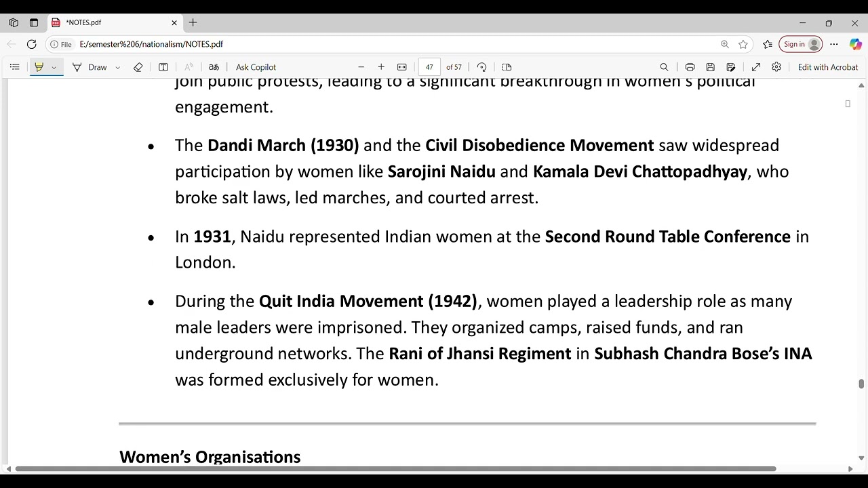
Task: Open Copilot sidebar
Action: point(855,44)
